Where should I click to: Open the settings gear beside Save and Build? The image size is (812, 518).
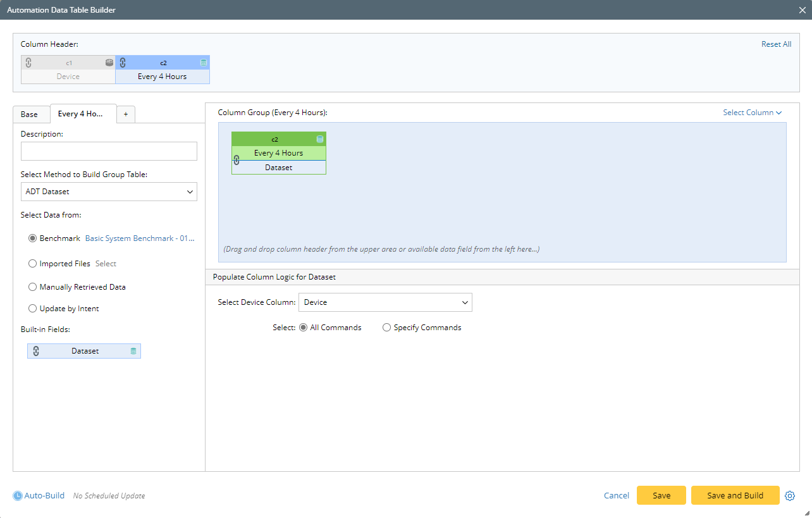point(789,496)
